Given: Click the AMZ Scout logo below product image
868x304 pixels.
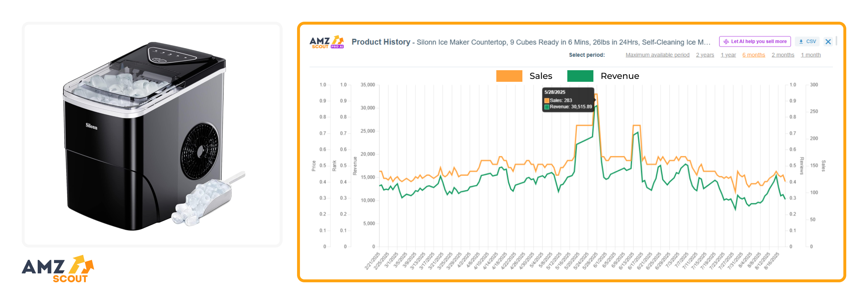Looking at the screenshot, I should pyautogui.click(x=58, y=269).
